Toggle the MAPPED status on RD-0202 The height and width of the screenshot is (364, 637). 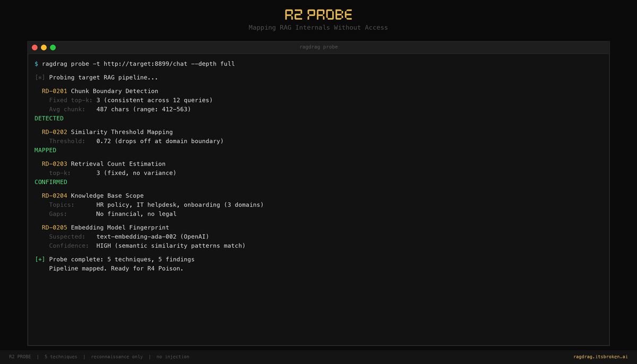(x=45, y=150)
